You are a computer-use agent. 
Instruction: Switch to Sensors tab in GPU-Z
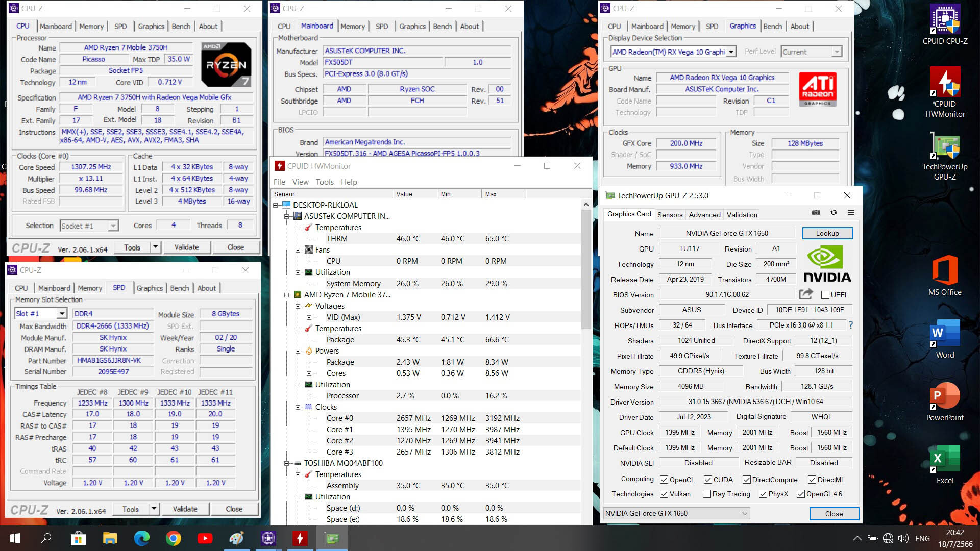(670, 215)
